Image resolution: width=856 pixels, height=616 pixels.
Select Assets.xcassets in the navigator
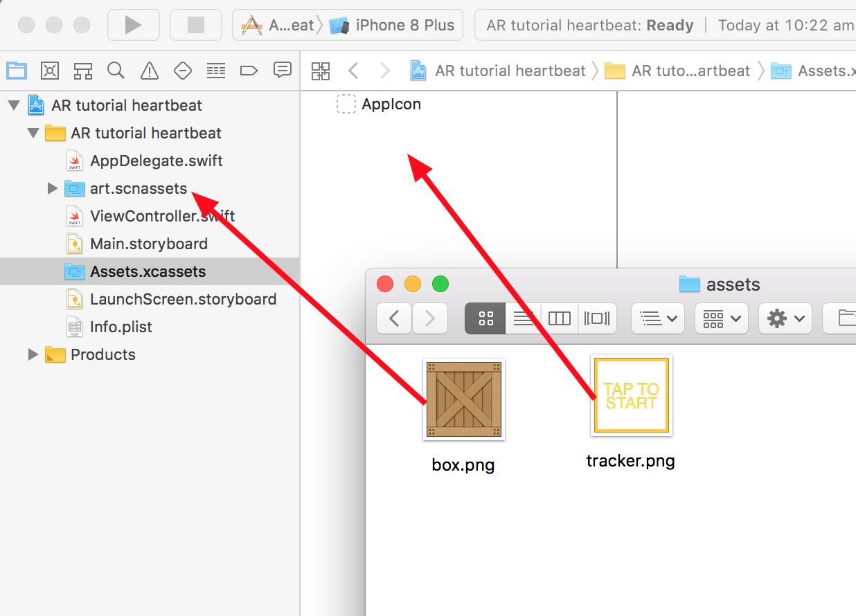[150, 271]
